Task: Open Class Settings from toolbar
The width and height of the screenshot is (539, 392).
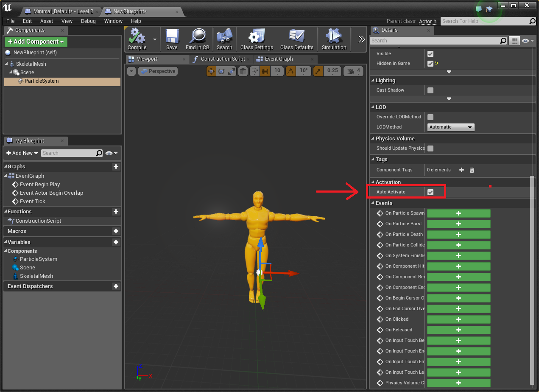Action: [x=257, y=37]
